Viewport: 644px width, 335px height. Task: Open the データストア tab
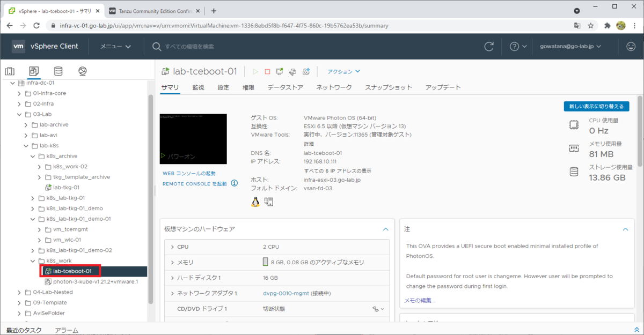[x=286, y=87]
